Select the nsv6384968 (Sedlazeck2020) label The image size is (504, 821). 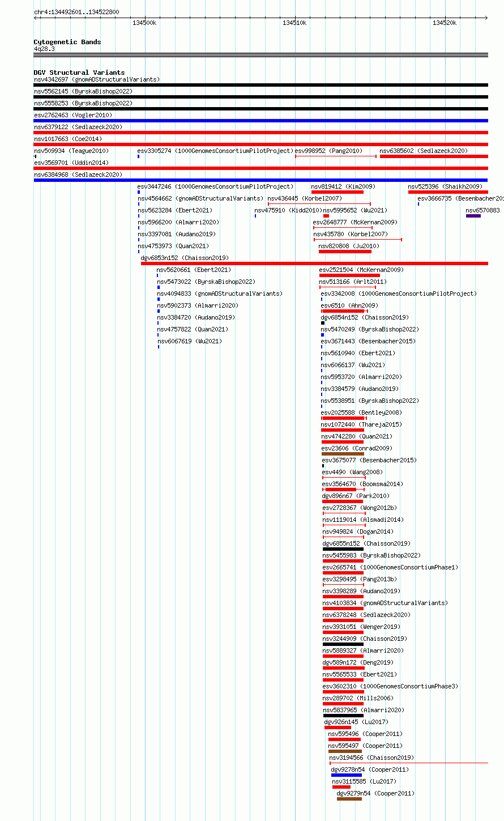click(78, 175)
